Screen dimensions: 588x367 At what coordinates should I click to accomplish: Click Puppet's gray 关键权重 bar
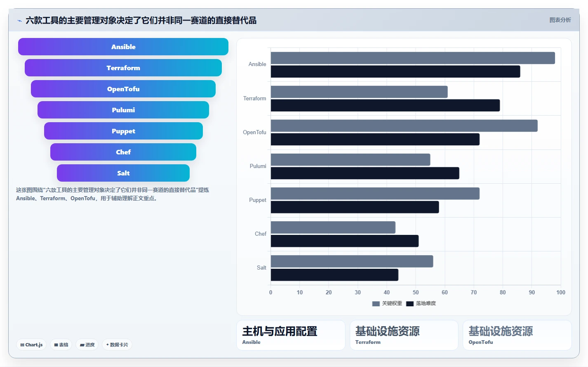[375, 194]
